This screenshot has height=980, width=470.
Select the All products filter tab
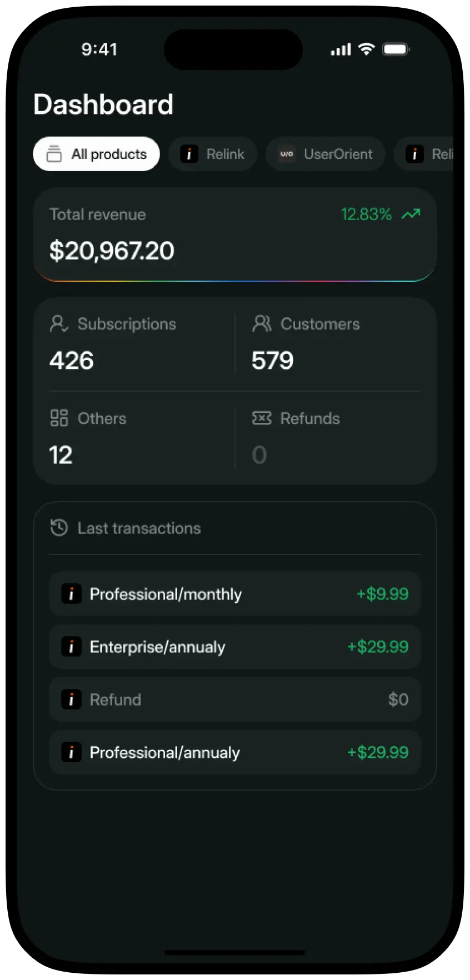(x=96, y=154)
